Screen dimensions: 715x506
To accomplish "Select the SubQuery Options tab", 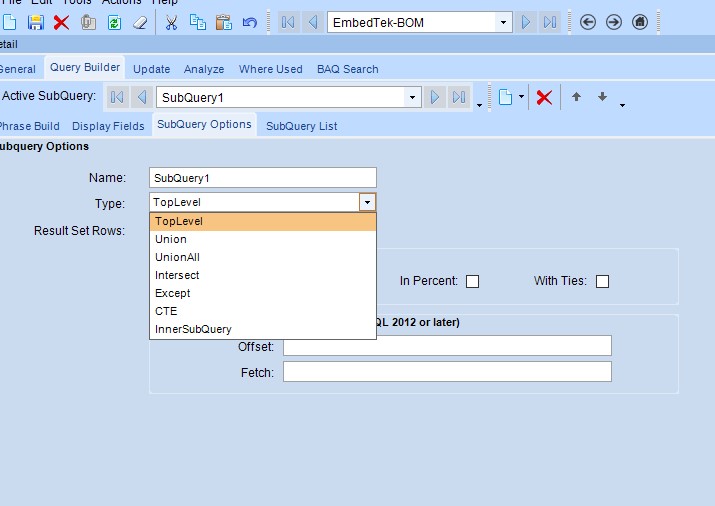I will point(204,124).
